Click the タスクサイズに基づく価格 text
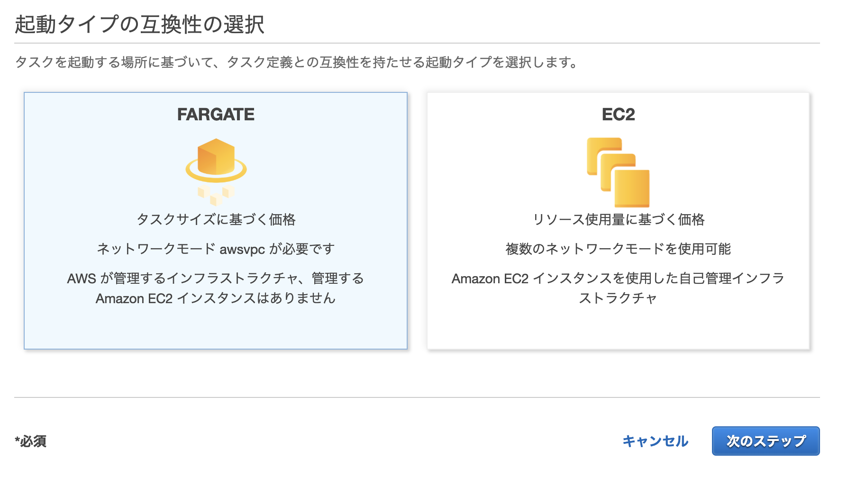Screen dimensions: 857x504 216,219
